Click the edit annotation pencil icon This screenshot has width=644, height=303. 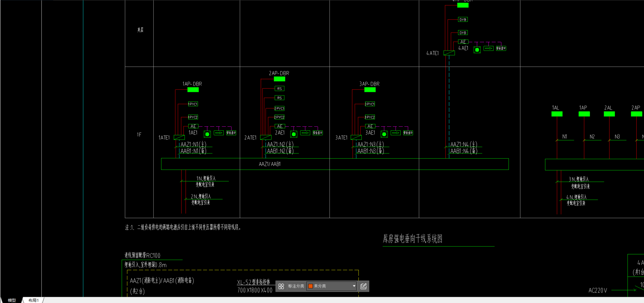coord(363,286)
